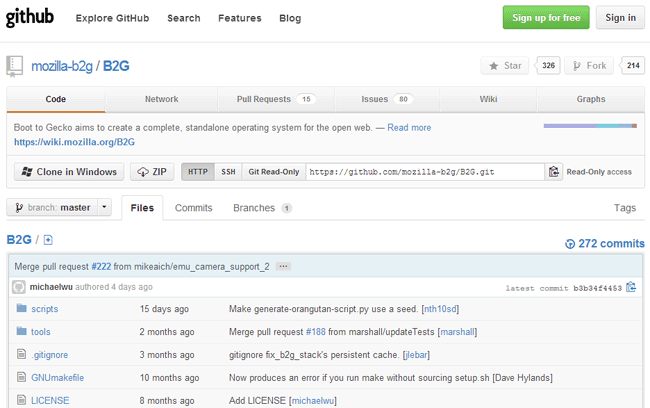Image resolution: width=650 pixels, height=408 pixels.
Task: Open nth10sd author link
Action: 440,309
